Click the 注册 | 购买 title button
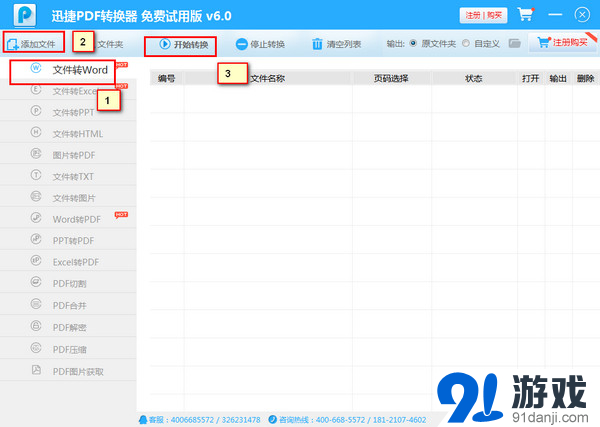The width and height of the screenshot is (600, 427). 483,15
